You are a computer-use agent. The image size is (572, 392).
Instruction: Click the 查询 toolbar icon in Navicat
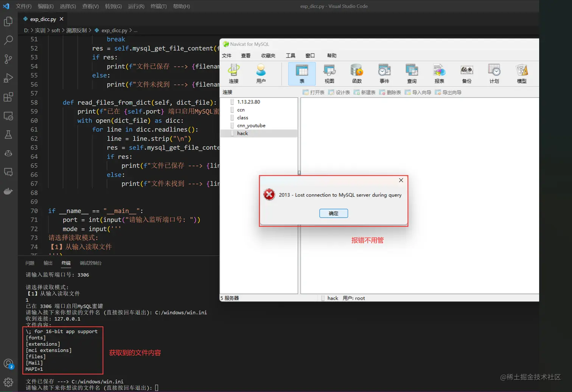(x=412, y=74)
